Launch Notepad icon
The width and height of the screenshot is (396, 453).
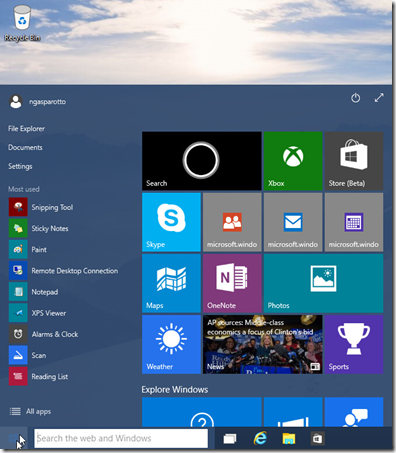(18, 292)
